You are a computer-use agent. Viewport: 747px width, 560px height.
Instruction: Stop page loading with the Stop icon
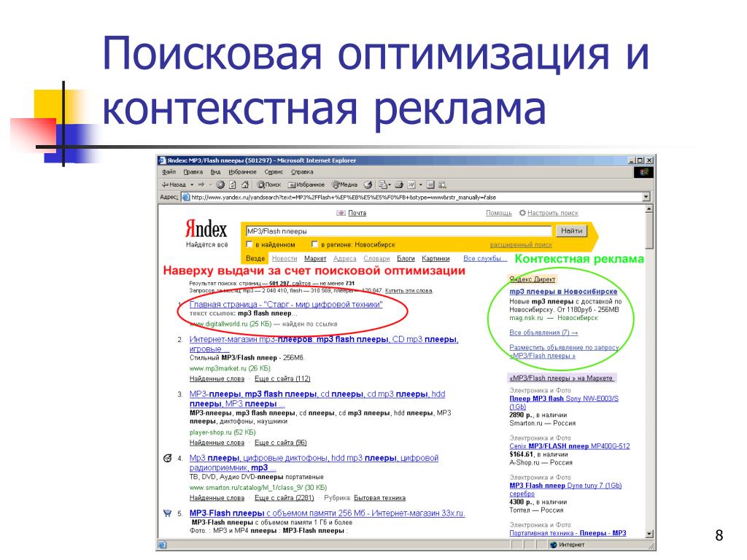click(x=220, y=184)
